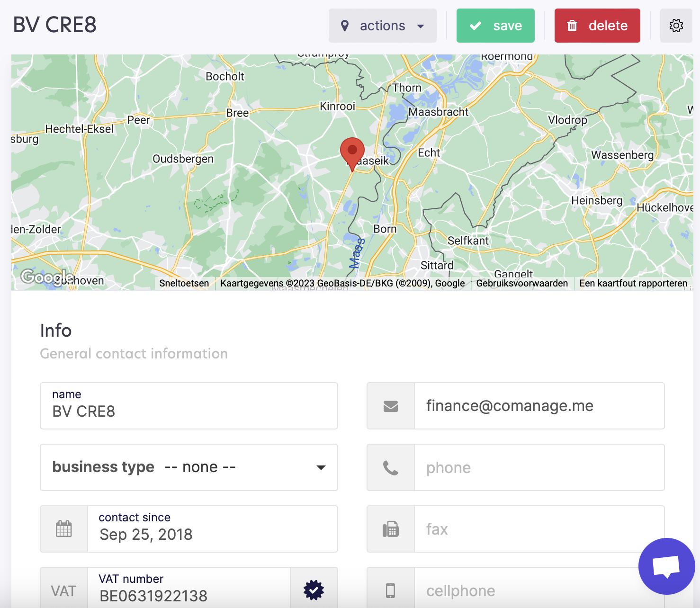Open Sneltoetsen map shortcuts link
This screenshot has height=608, width=700.
[184, 283]
